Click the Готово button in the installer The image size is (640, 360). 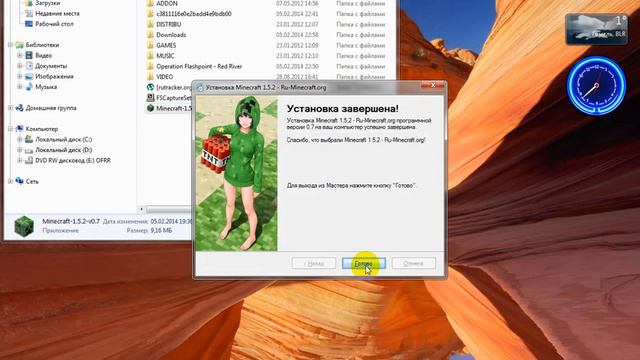tap(364, 263)
